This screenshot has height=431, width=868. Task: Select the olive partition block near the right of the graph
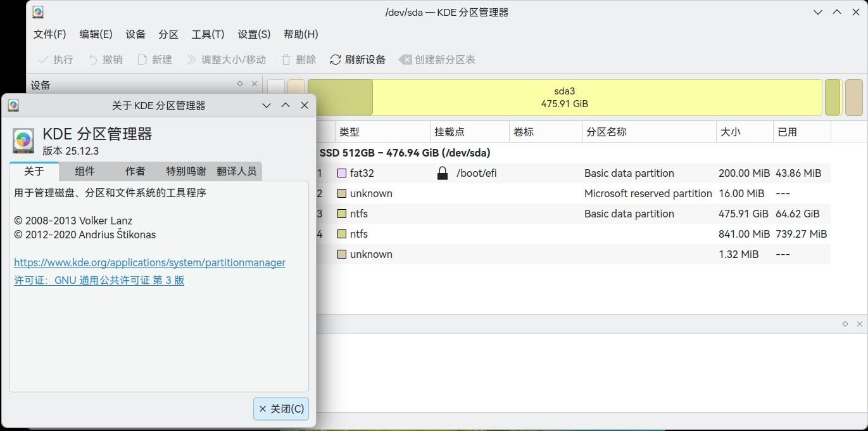[833, 98]
